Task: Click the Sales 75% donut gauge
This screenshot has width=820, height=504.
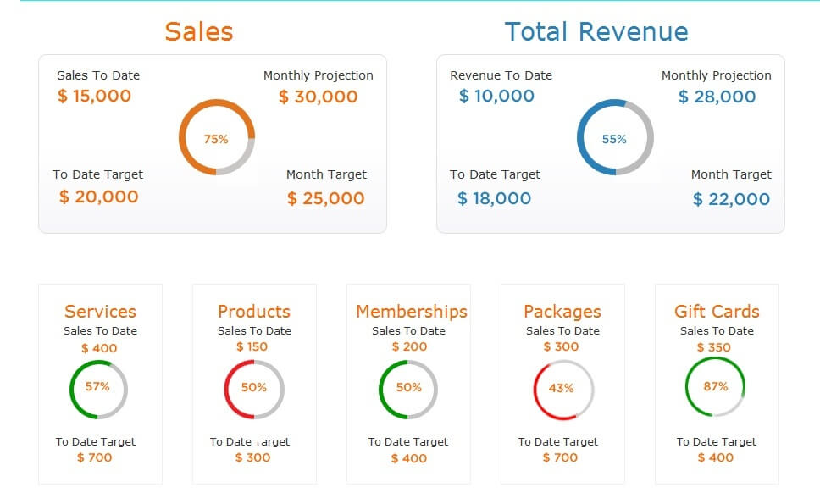Action: click(x=216, y=138)
